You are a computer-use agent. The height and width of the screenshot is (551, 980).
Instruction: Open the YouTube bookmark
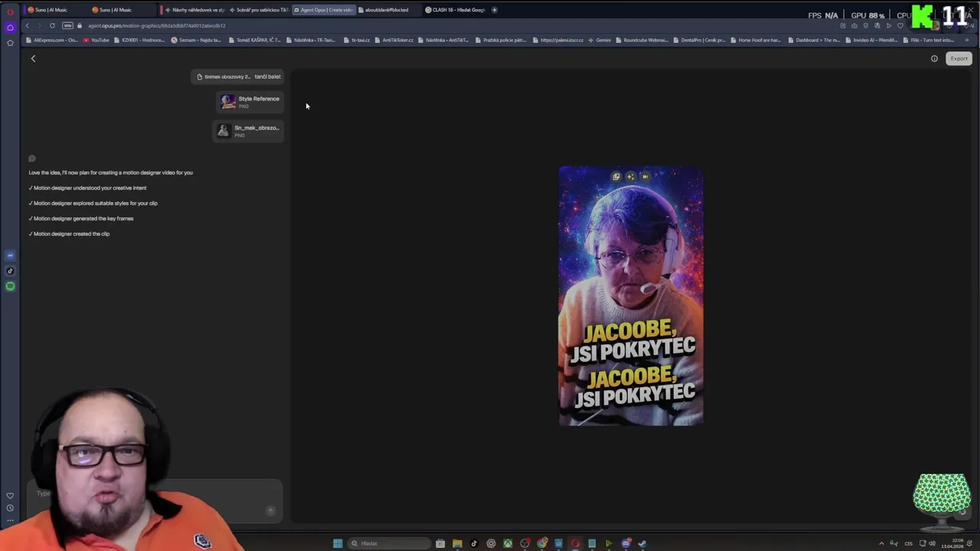click(x=97, y=40)
